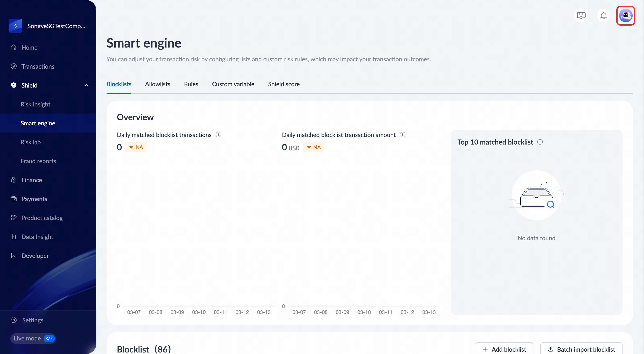The image size is (644, 354).
Task: Click info icon beside Daily matched blocklist transactions
Action: tap(218, 135)
